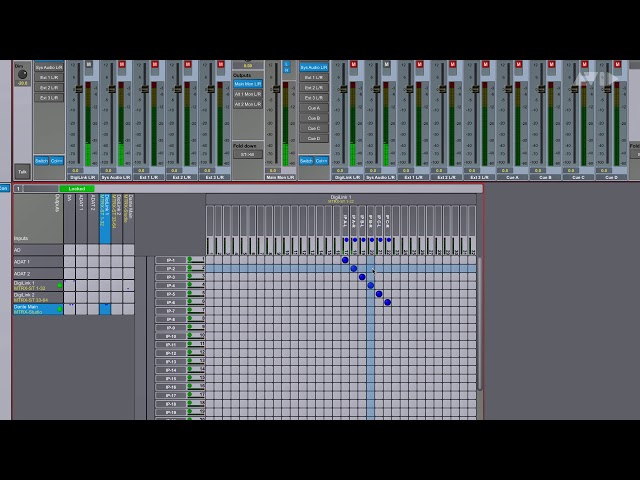Screen dimensions: 640x480
Task: Toggle the ST->M fold down button
Action: [248, 154]
